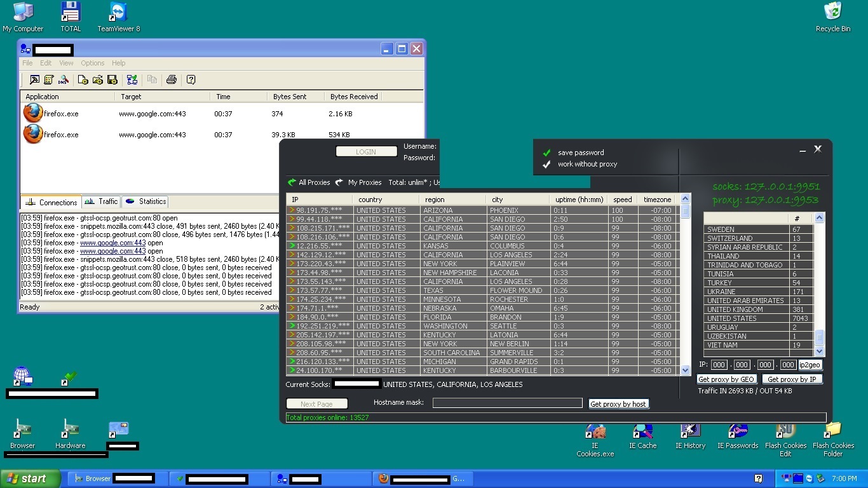Select the firefox.exe connection with 39.3 KB sent
The image size is (868, 488).
tap(222, 135)
